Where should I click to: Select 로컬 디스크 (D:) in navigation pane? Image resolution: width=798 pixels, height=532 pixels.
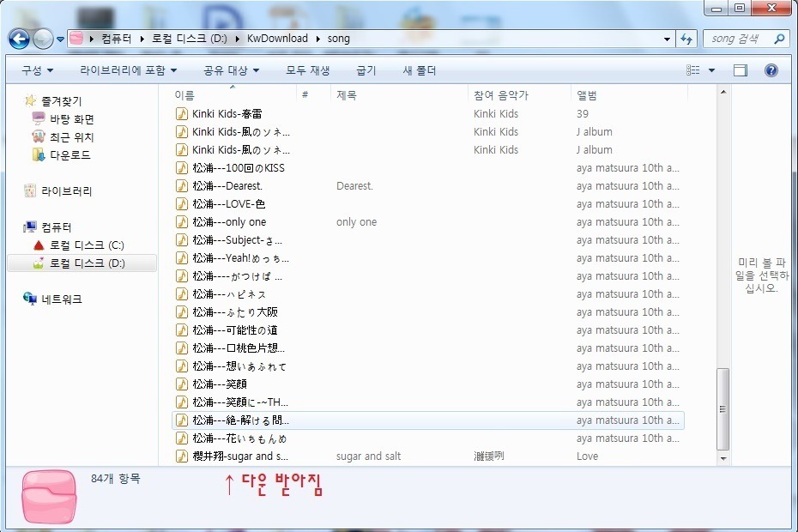tap(87, 263)
